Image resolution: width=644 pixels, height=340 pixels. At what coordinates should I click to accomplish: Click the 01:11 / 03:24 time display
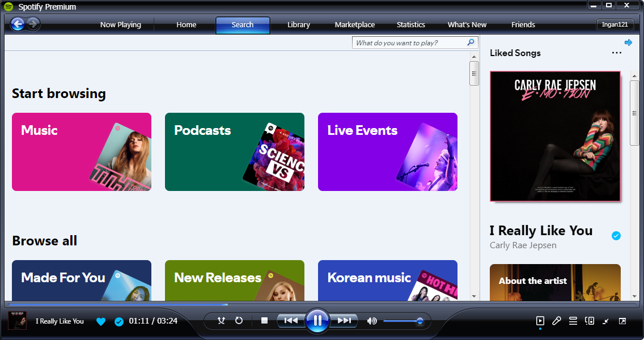(x=153, y=321)
